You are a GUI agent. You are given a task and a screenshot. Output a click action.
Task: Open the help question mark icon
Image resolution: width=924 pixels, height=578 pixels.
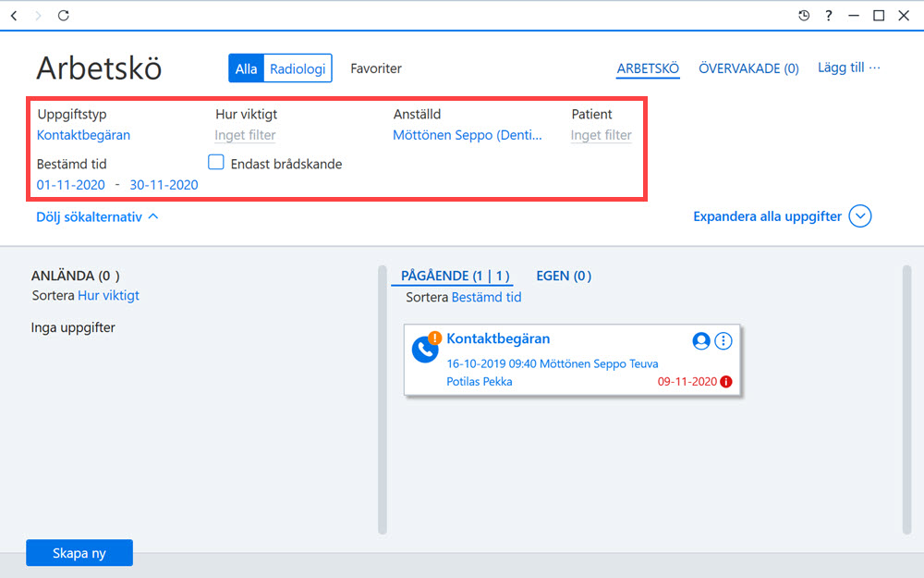tap(829, 16)
